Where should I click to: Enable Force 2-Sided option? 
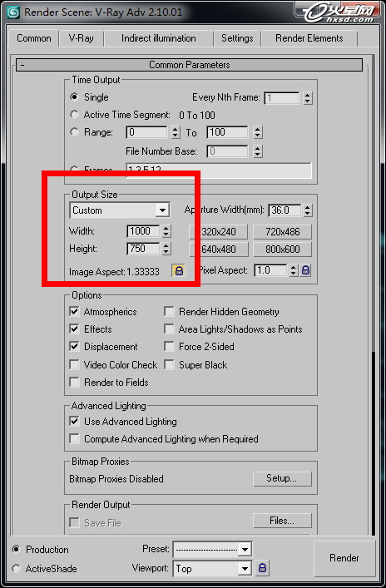pos(169,347)
